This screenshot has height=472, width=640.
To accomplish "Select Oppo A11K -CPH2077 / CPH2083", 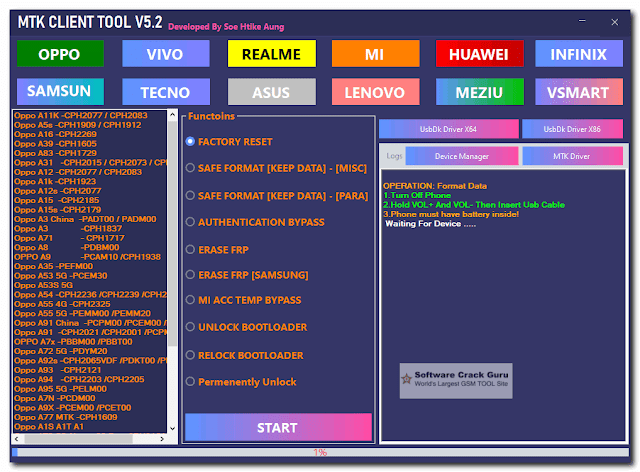I will 81,115.
